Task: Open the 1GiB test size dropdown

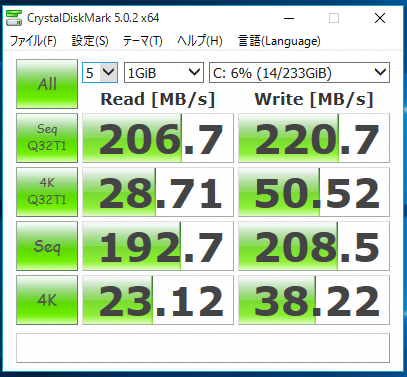Action: click(x=164, y=73)
